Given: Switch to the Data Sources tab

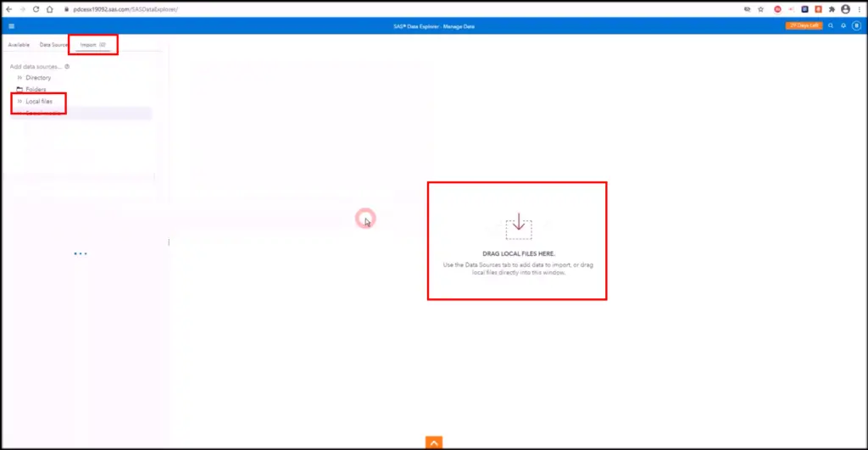Looking at the screenshot, I should click(53, 44).
